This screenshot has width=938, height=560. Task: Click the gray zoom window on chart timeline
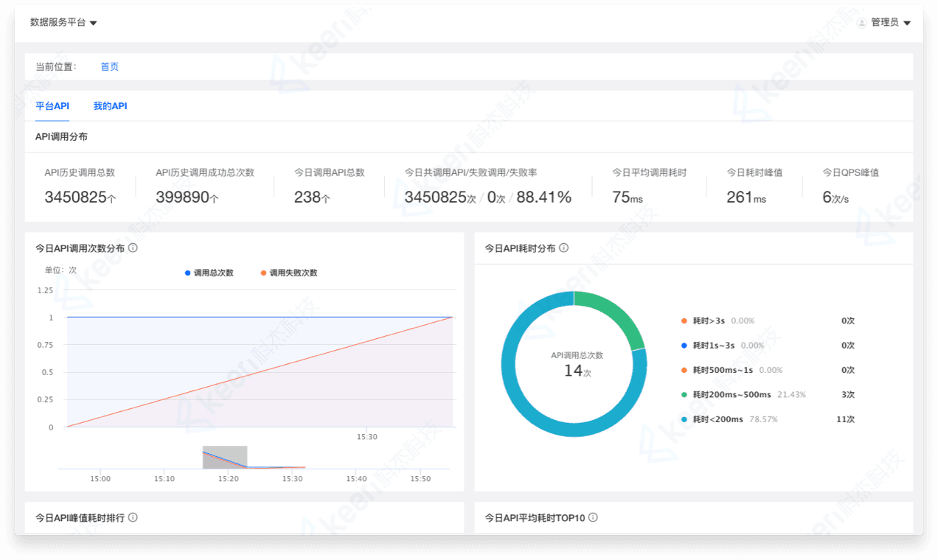click(225, 457)
